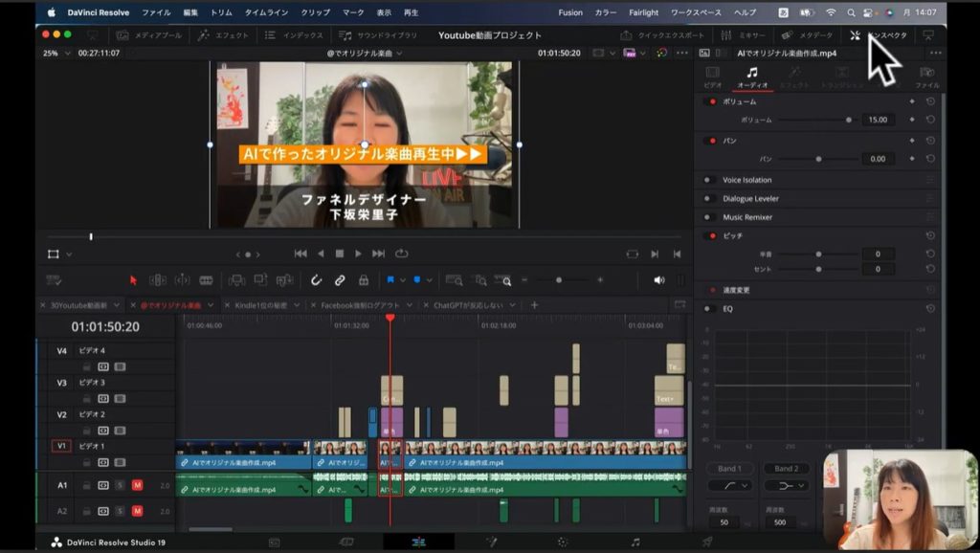The height and width of the screenshot is (553, 980).
Task: Click the パン slider handle
Action: 818,159
